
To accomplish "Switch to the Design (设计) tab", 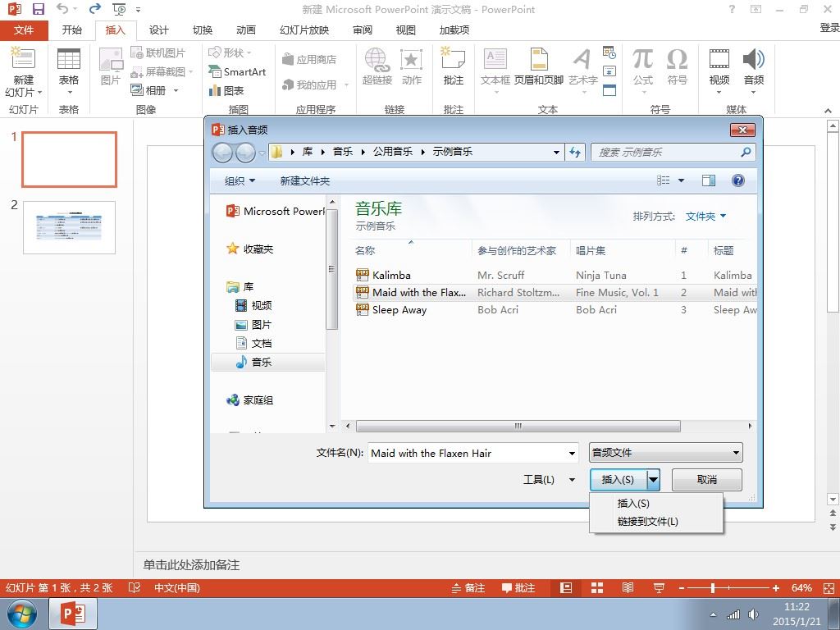I will coord(158,30).
